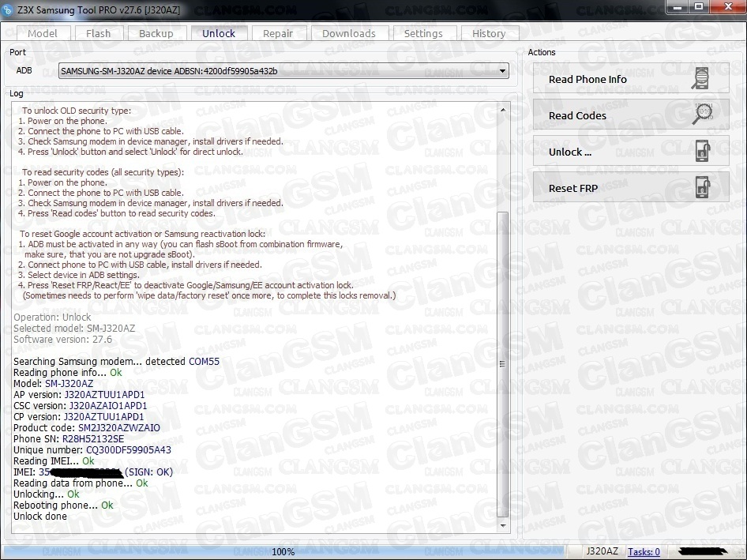
Task: Click the 'AP version: J320AZTUU1APD1' log line
Action: (79, 395)
